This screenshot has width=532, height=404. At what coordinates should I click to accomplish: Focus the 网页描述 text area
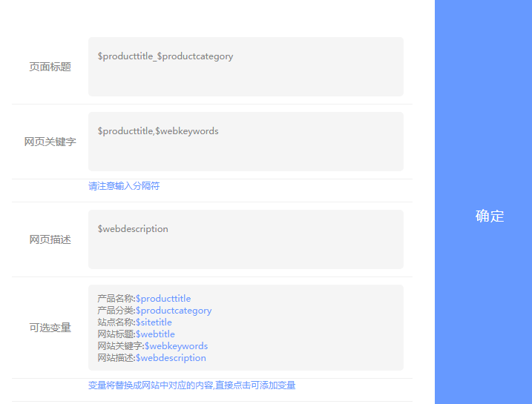coord(246,239)
